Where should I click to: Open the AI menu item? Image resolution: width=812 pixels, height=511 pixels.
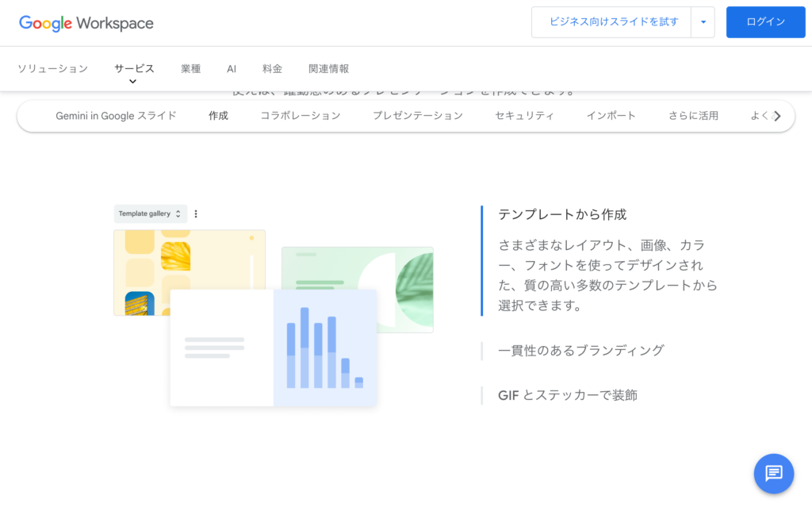(x=232, y=69)
